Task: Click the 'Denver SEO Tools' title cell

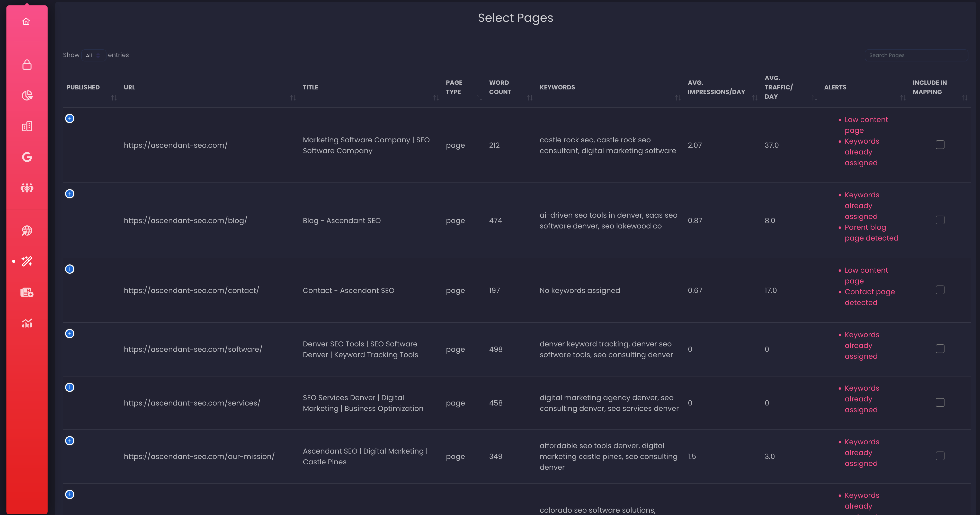Action: point(360,349)
